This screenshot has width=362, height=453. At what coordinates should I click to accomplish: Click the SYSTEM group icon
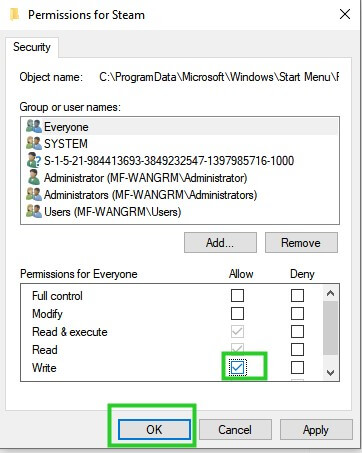pyautogui.click(x=34, y=144)
